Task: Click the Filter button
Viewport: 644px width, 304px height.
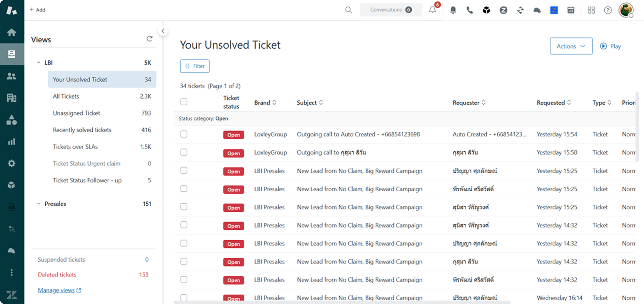Action: point(195,66)
